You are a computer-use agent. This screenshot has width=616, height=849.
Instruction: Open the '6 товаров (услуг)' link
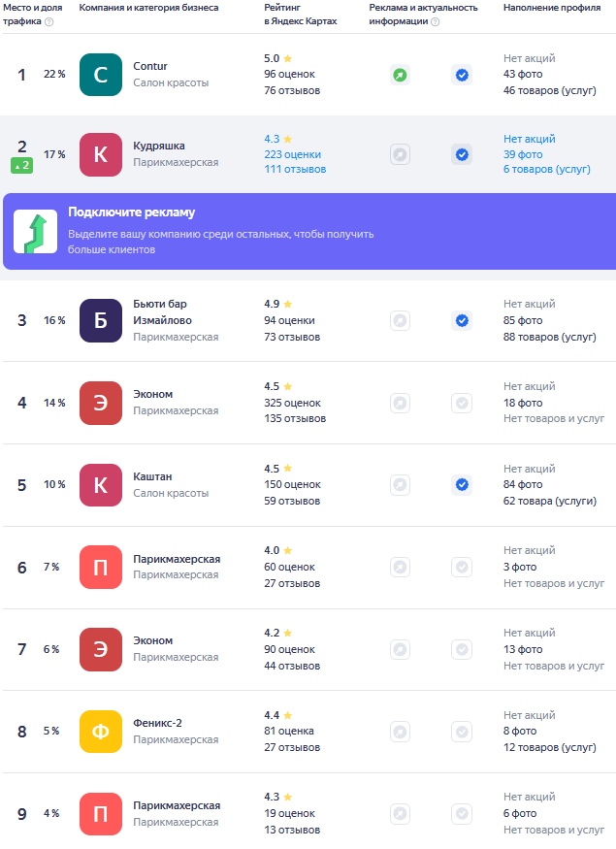tap(547, 169)
